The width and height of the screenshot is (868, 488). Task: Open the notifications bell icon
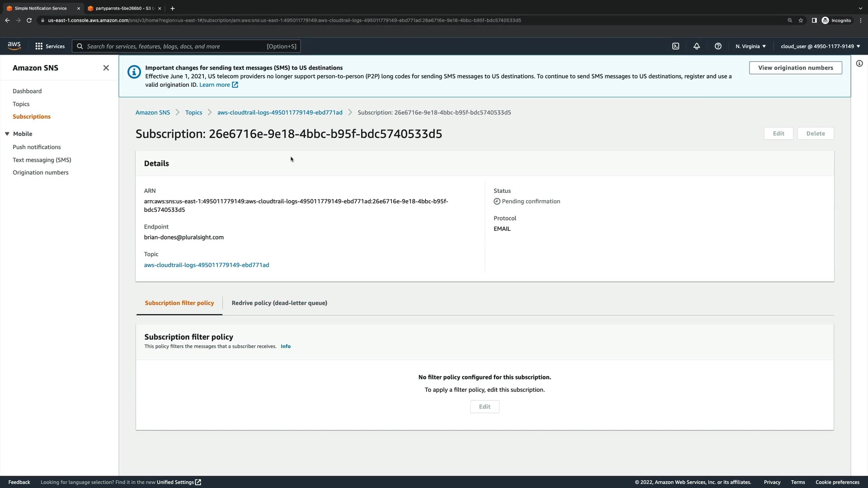click(x=697, y=46)
